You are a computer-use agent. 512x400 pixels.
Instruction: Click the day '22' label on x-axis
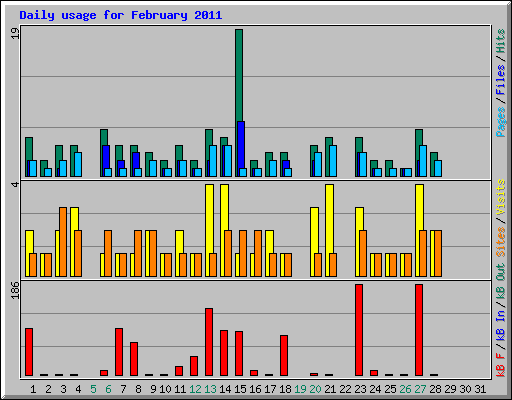click(x=345, y=389)
